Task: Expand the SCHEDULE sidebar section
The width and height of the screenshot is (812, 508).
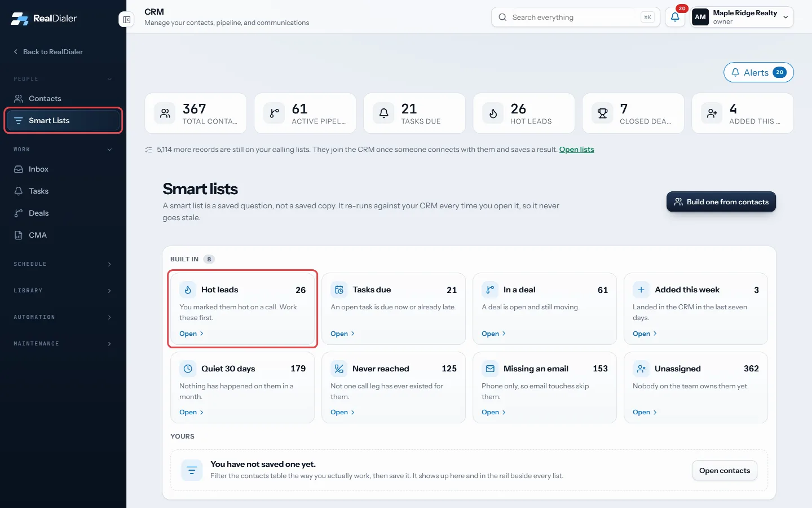Action: (x=63, y=264)
